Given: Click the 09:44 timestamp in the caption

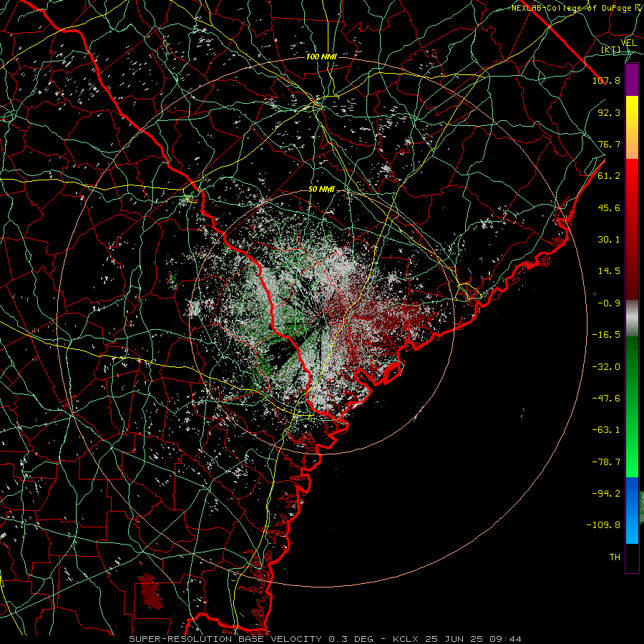Looking at the screenshot, I should [507, 639].
